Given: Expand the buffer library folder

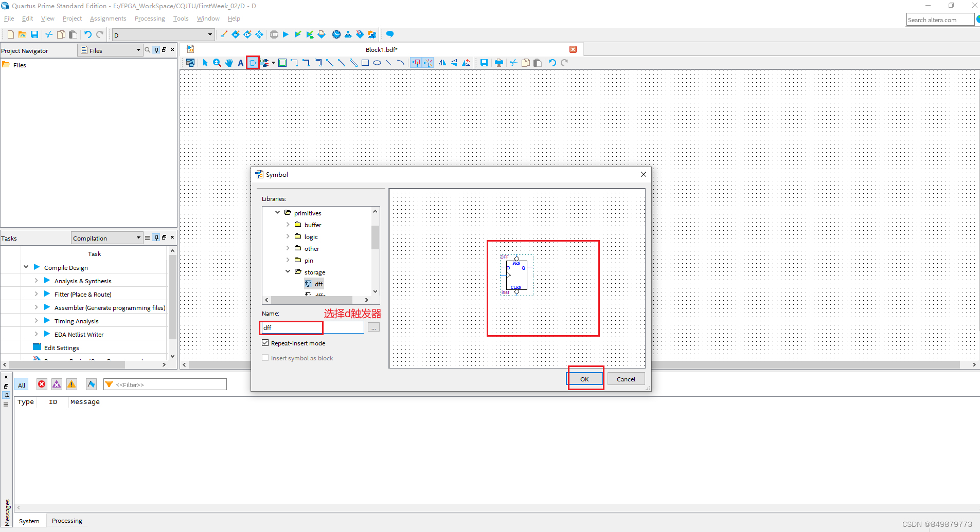Looking at the screenshot, I should (288, 224).
